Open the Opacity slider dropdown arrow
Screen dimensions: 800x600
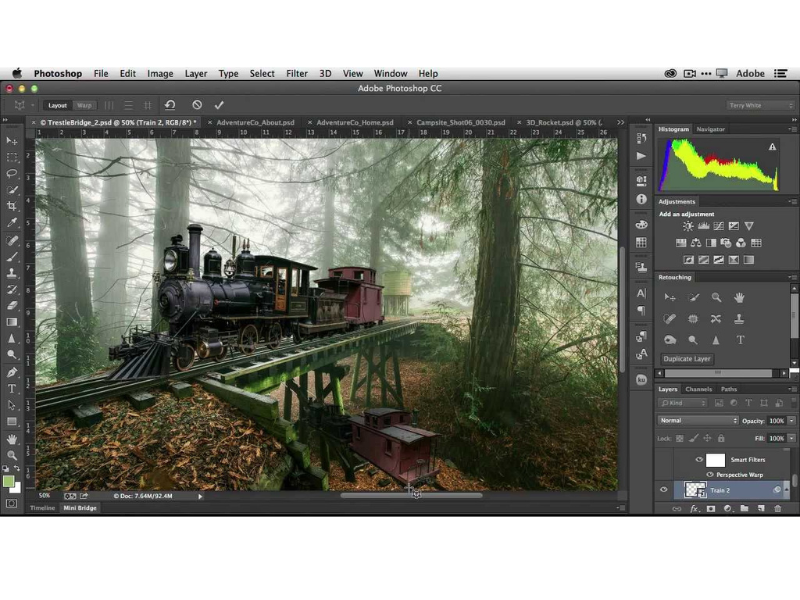(x=792, y=421)
